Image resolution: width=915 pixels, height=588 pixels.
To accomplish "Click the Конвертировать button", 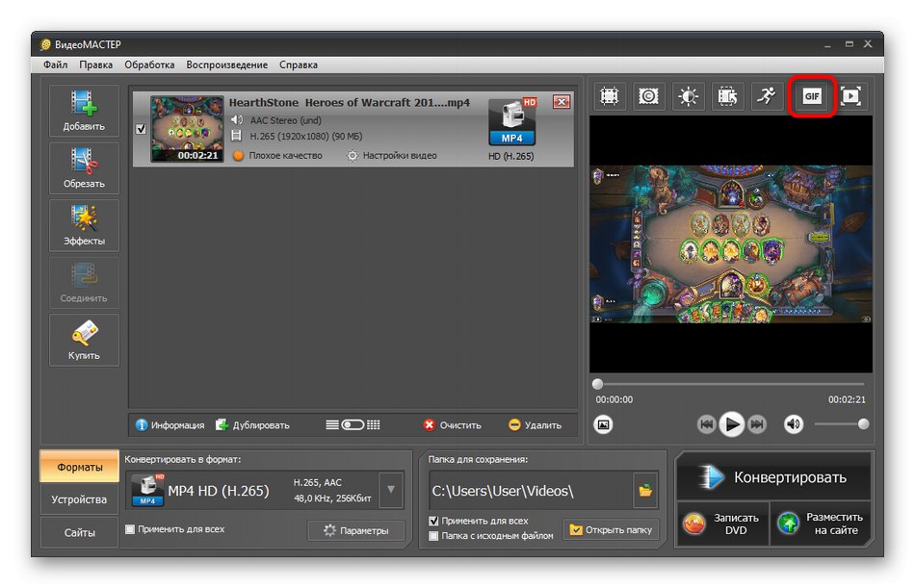I will [x=773, y=477].
